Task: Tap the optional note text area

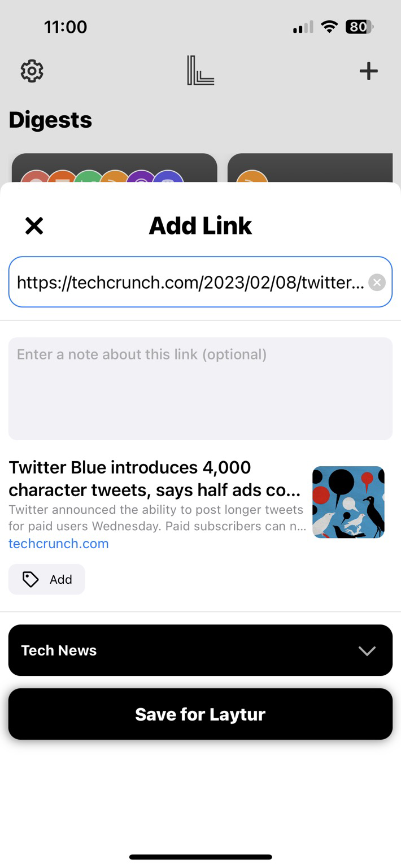Action: click(200, 389)
